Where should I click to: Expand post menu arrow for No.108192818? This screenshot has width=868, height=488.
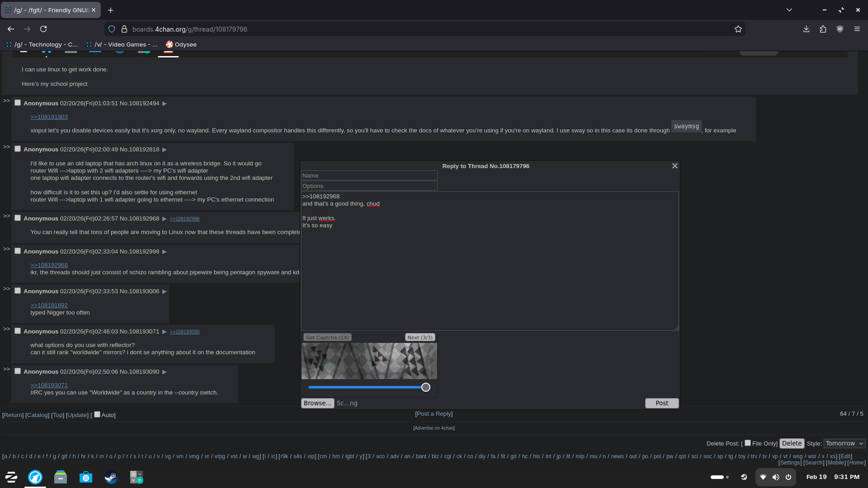pyautogui.click(x=165, y=150)
